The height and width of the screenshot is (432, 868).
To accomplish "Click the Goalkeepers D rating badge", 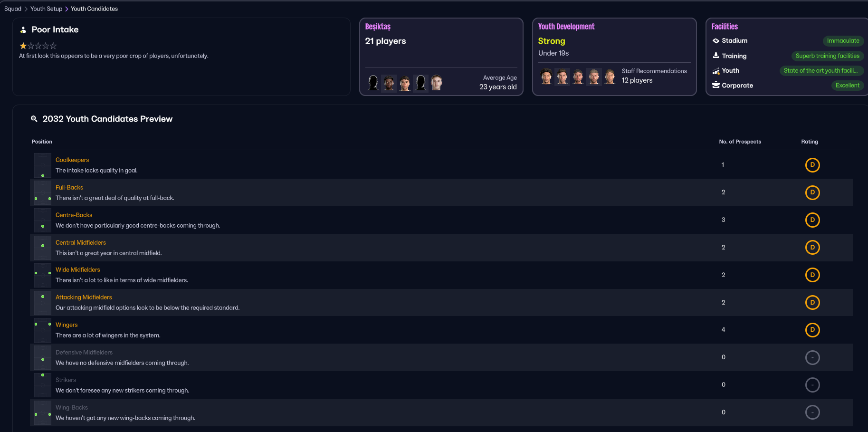I will coord(812,165).
